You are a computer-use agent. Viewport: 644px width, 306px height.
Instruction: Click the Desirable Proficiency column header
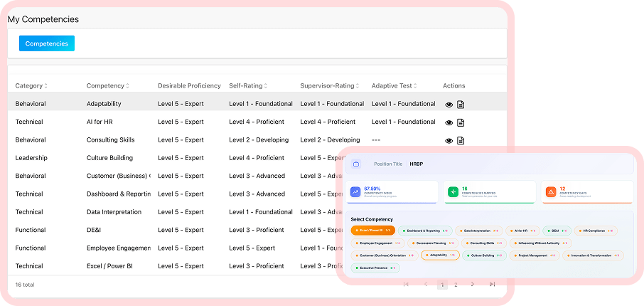[x=189, y=86]
